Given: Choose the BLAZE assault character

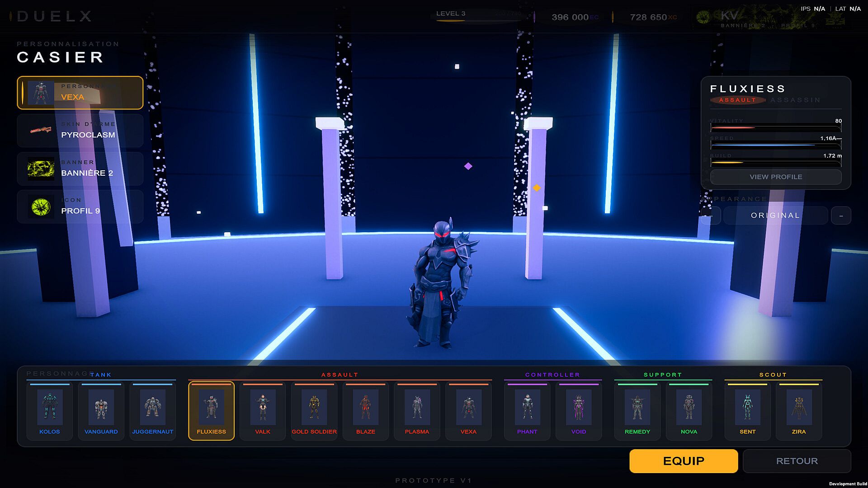Looking at the screenshot, I should [x=366, y=410].
